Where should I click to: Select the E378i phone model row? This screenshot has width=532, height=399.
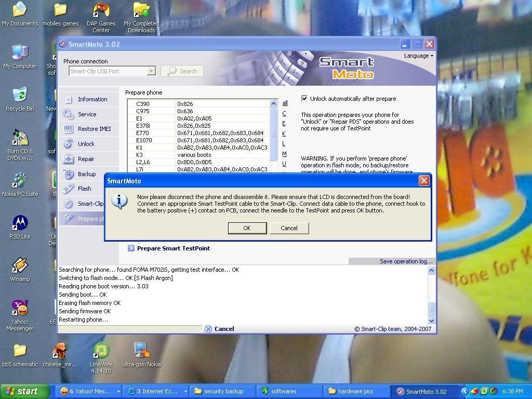point(199,126)
